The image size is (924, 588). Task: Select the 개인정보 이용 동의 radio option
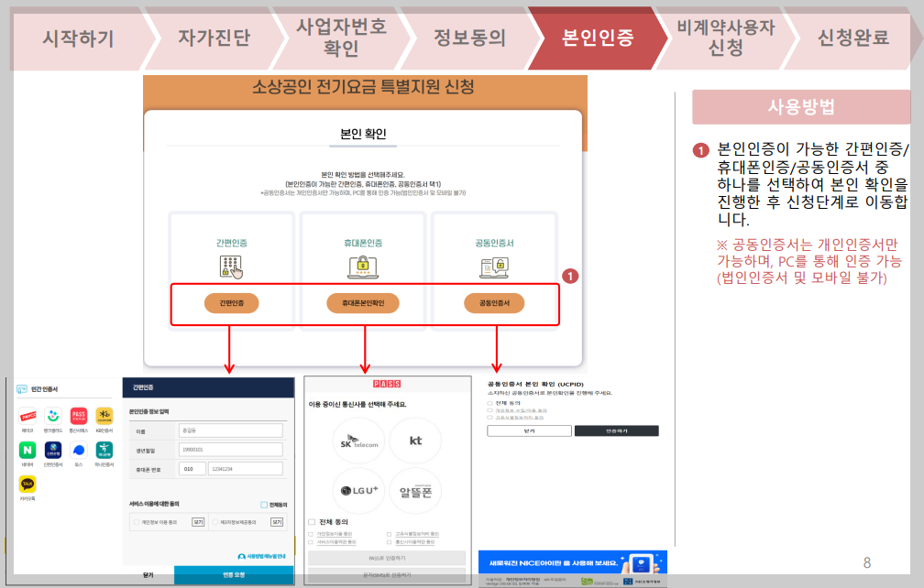(x=137, y=522)
